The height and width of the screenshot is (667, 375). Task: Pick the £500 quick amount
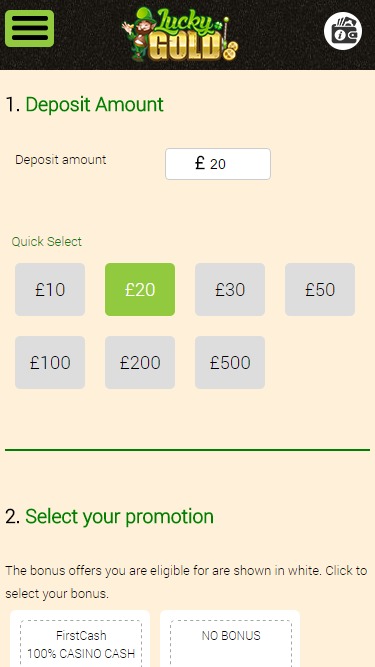pos(230,362)
